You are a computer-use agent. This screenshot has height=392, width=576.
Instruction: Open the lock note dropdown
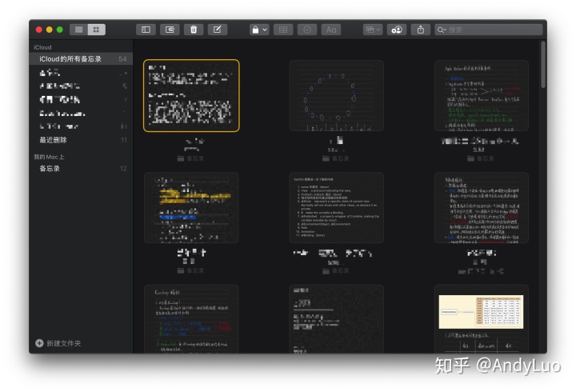[259, 30]
